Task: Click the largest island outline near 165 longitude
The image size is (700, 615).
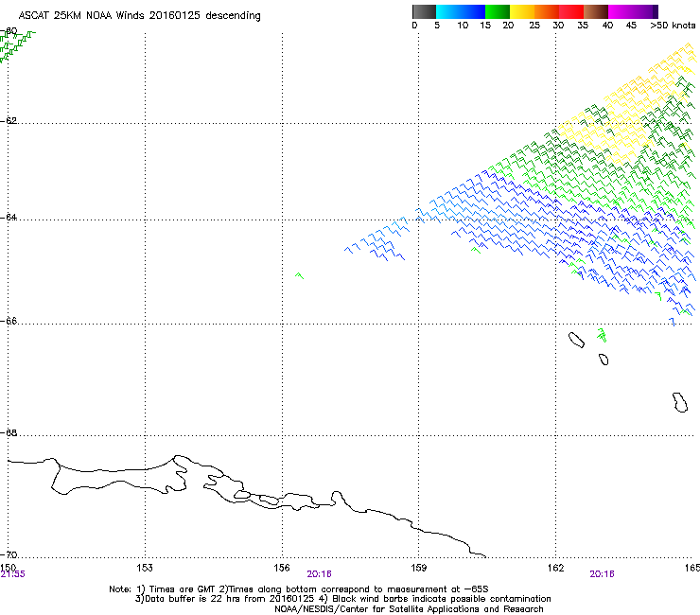Action: (x=679, y=402)
